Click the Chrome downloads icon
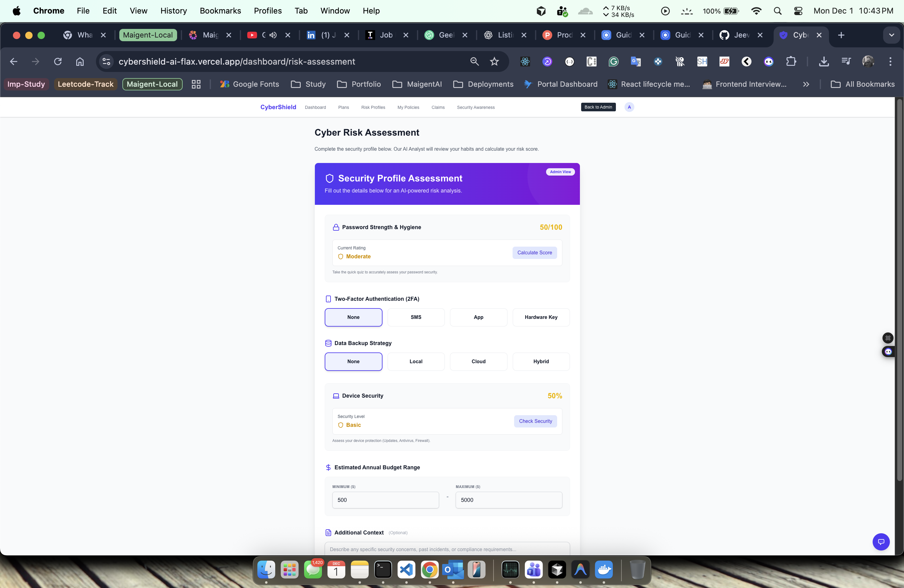 coord(823,62)
